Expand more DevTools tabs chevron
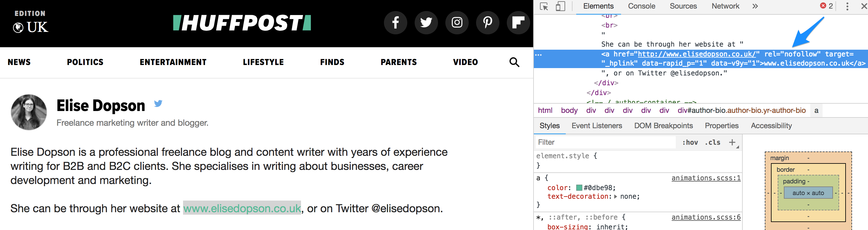The width and height of the screenshot is (868, 230). 755,6
